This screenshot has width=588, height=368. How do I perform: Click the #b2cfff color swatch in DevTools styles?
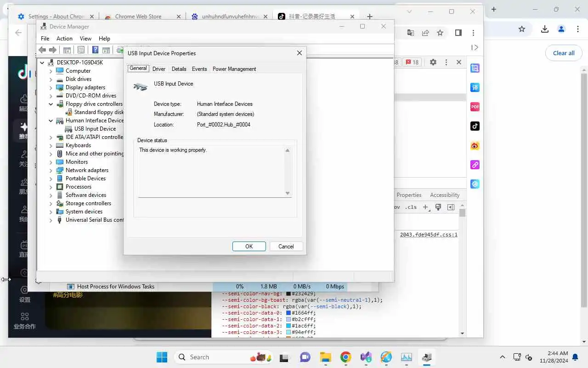pos(288,319)
